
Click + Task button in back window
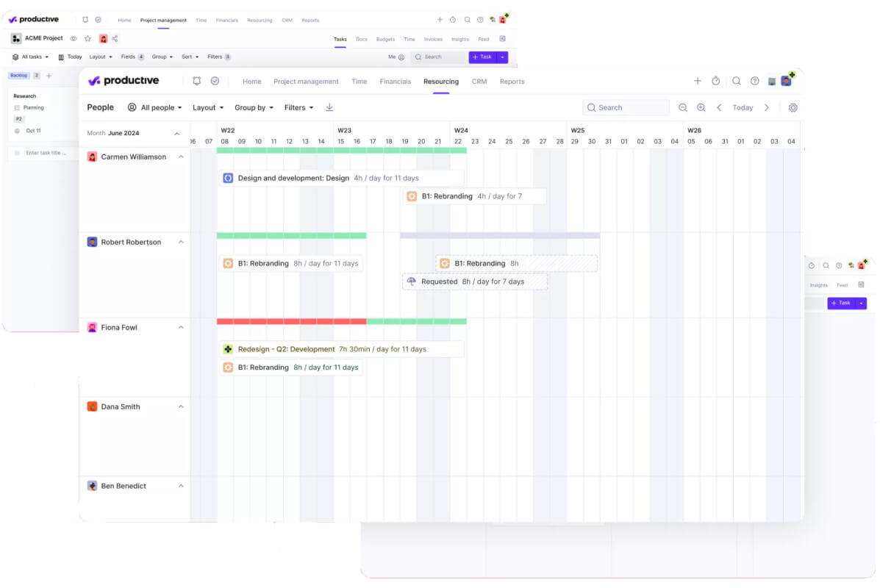point(483,57)
